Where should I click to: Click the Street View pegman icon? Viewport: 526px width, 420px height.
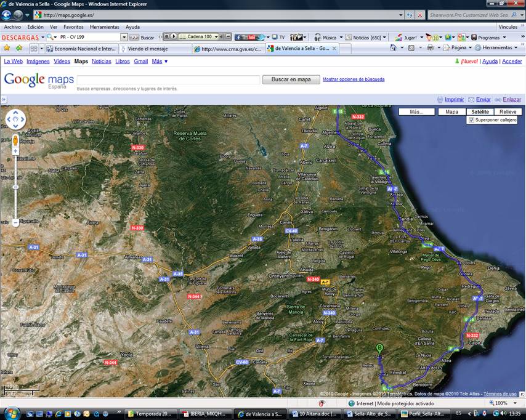(x=15, y=140)
